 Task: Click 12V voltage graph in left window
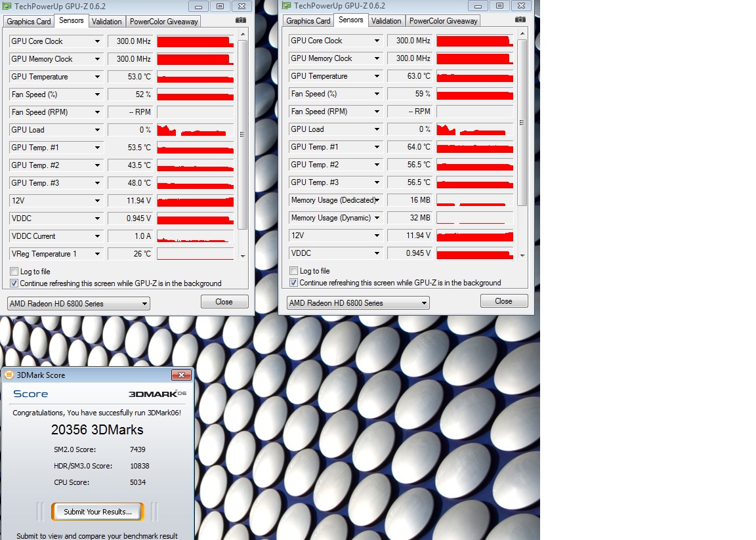[x=196, y=201]
